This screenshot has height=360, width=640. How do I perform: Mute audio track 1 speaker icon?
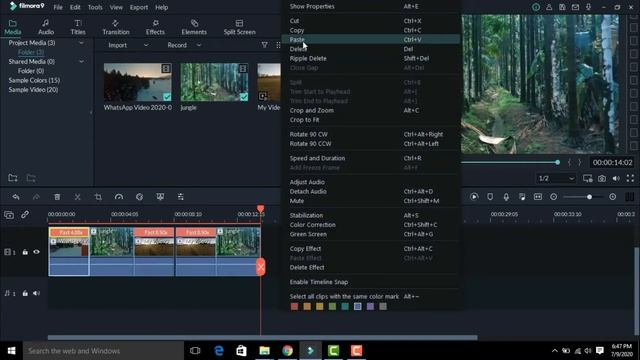point(36,293)
